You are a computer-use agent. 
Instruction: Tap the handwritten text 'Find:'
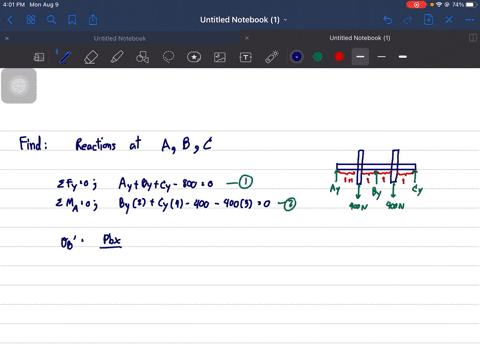pyautogui.click(x=33, y=144)
